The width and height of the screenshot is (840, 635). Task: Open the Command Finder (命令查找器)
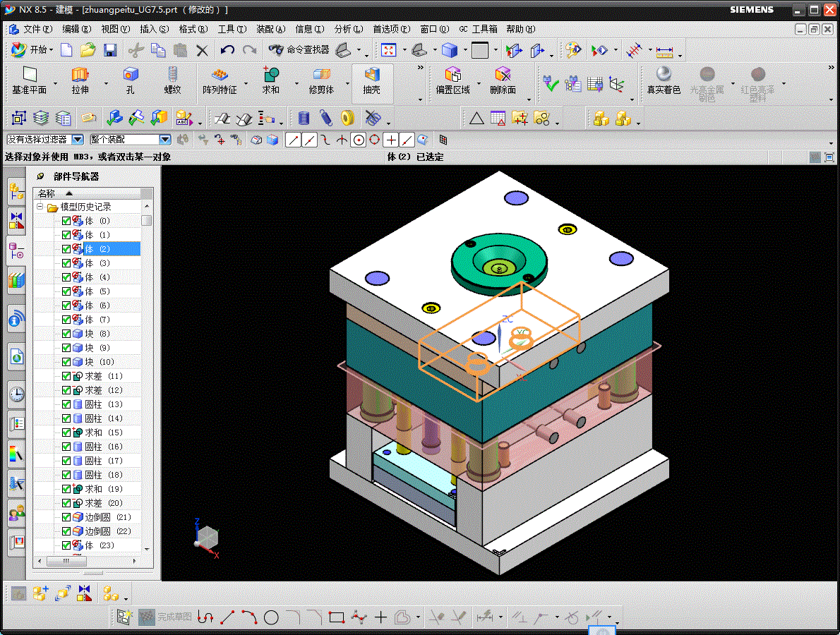coord(299,50)
